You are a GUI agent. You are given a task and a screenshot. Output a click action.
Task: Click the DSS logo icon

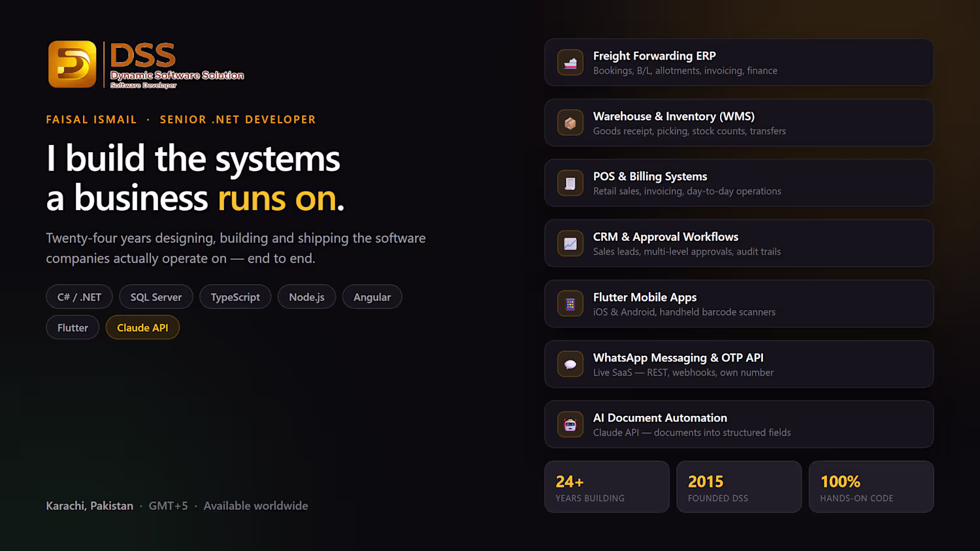click(73, 64)
